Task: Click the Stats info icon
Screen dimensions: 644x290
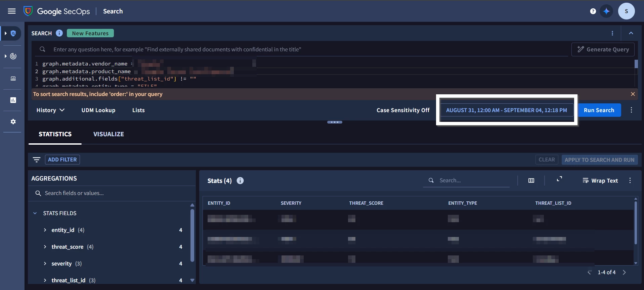Action: pyautogui.click(x=240, y=181)
